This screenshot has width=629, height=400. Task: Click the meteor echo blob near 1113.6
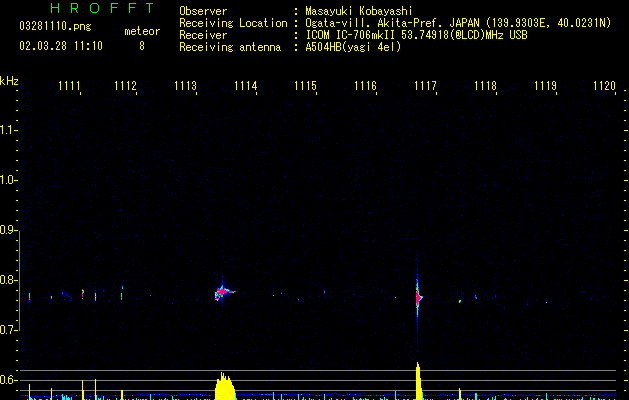(224, 292)
